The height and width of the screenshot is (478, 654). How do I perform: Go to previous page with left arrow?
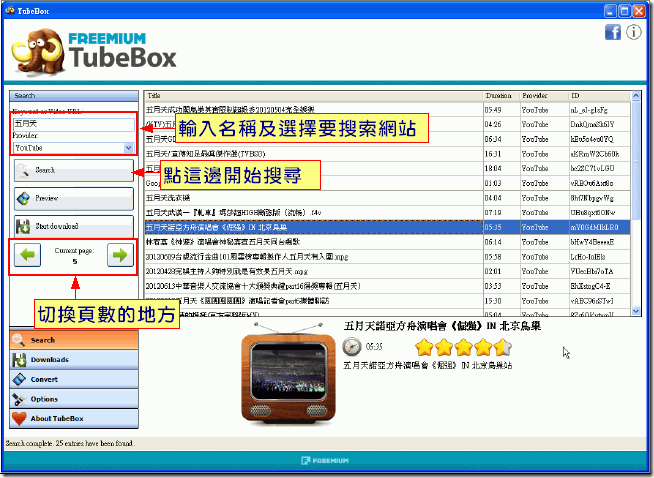[28, 255]
